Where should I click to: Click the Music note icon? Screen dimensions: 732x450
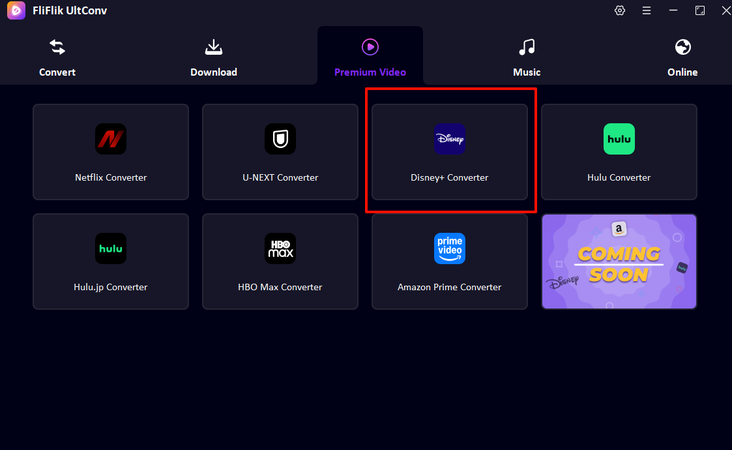[527, 47]
